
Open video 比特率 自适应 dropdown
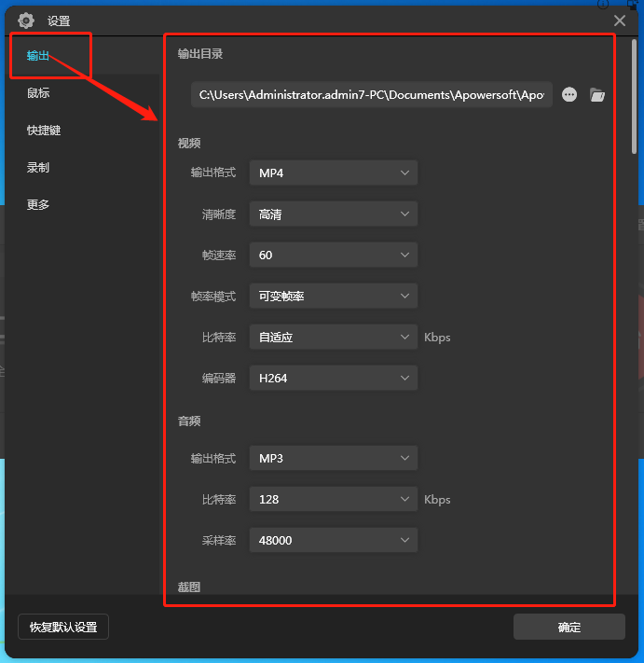[x=334, y=337]
